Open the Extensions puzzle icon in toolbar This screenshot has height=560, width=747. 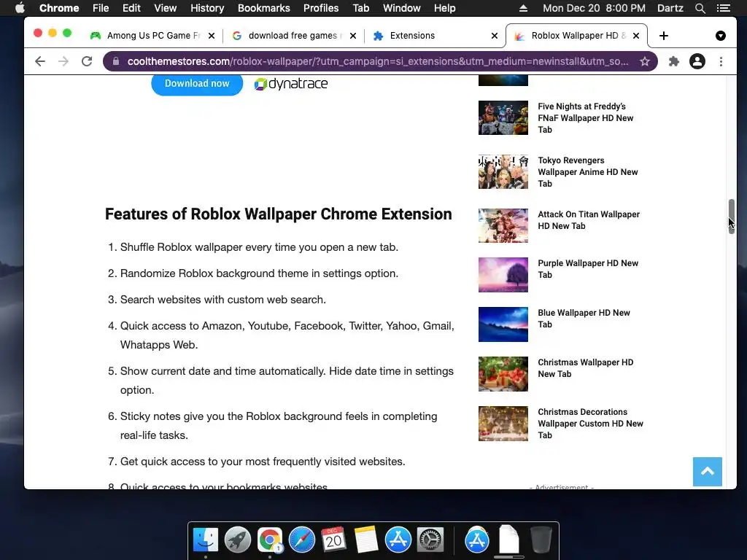pyautogui.click(x=673, y=61)
